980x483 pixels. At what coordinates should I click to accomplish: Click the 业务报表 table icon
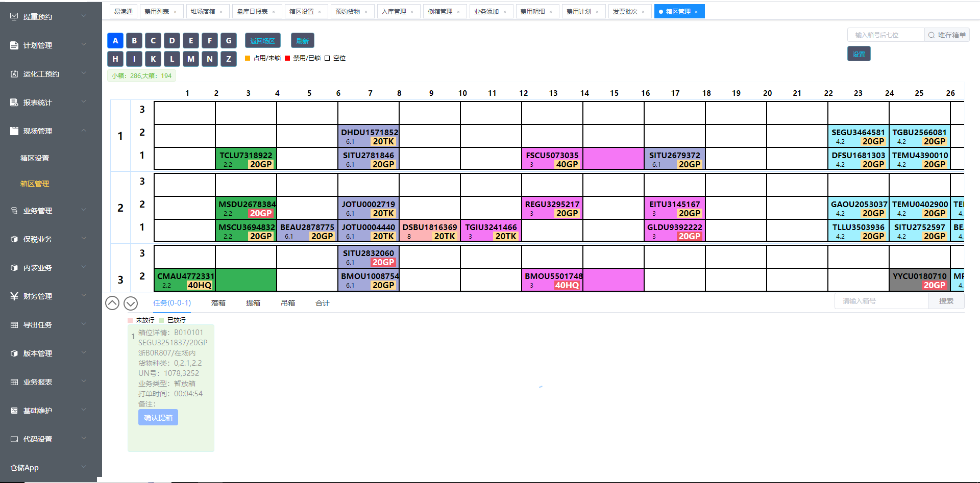point(14,382)
